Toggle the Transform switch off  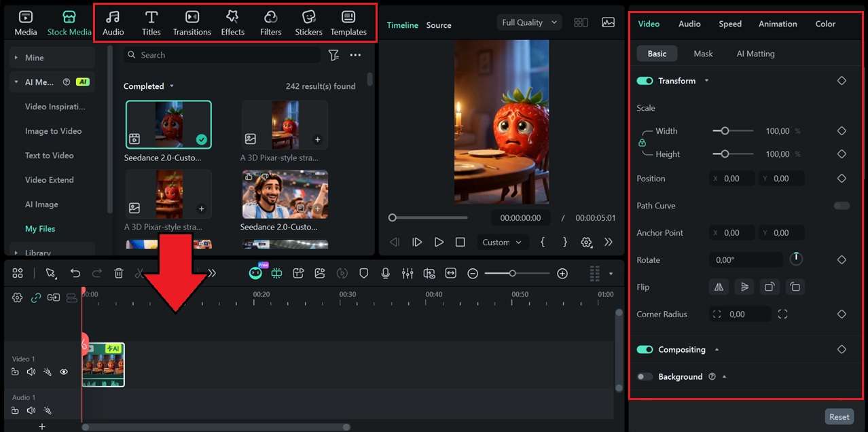tap(645, 81)
